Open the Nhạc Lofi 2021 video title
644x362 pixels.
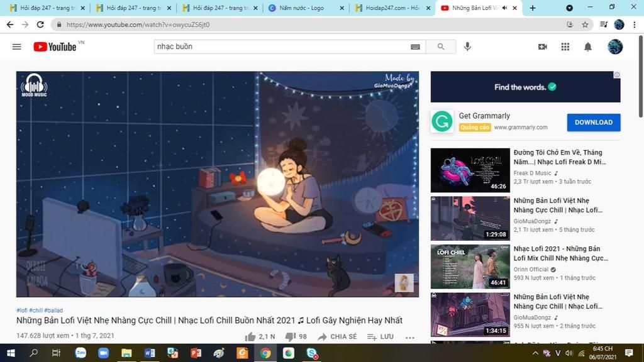pyautogui.click(x=560, y=253)
